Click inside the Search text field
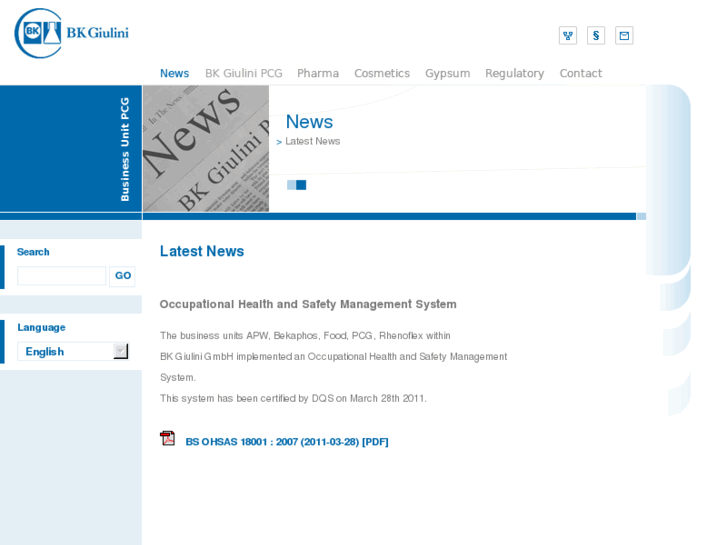 (x=61, y=276)
